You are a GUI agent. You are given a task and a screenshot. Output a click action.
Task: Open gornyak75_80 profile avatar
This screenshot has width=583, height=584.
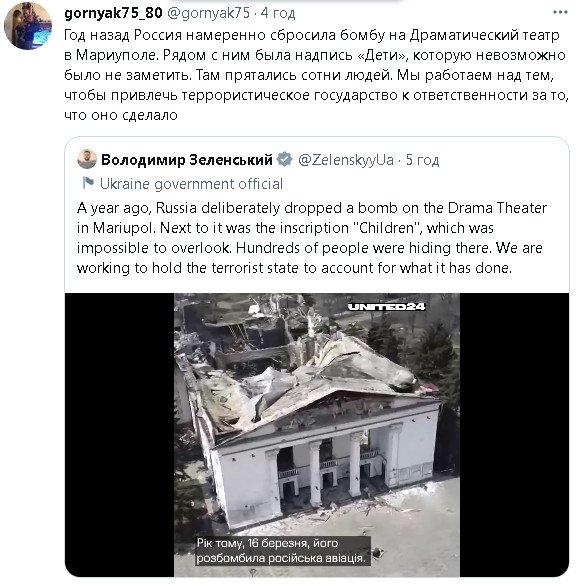28,25
